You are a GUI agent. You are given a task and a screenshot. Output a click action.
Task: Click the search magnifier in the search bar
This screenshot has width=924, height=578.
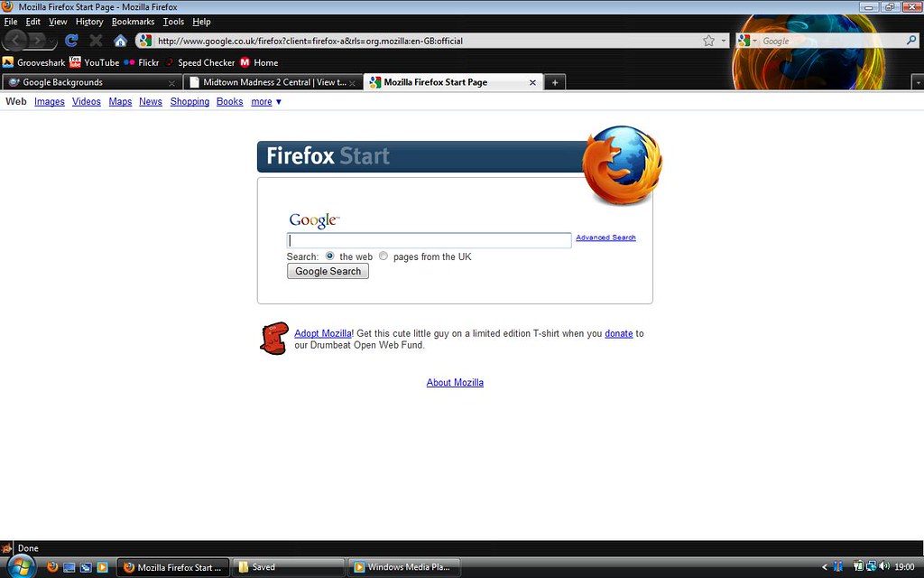tap(911, 41)
